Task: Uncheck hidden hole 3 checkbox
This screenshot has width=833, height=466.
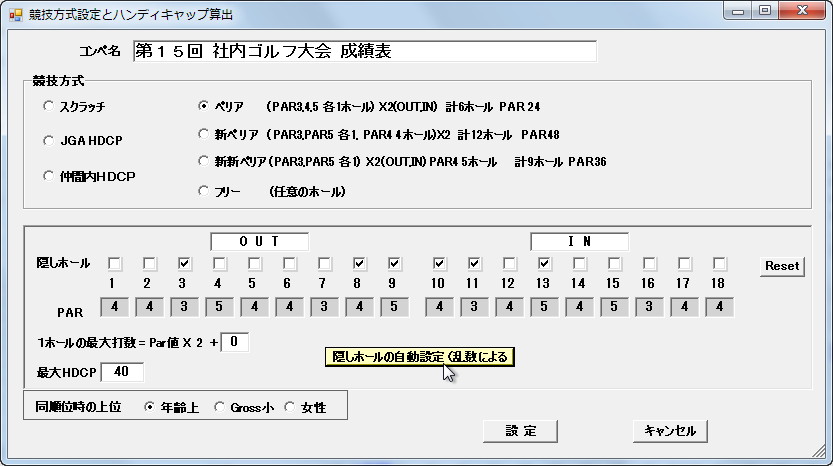Action: (184, 264)
